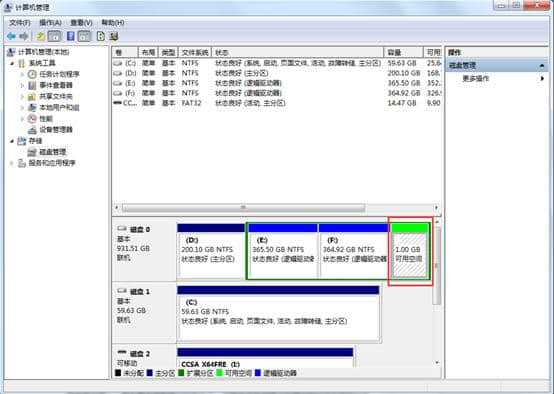Viewport: 554px width, 394px height.
Task: Collapse the 系统工具 tree node
Action: (12, 64)
